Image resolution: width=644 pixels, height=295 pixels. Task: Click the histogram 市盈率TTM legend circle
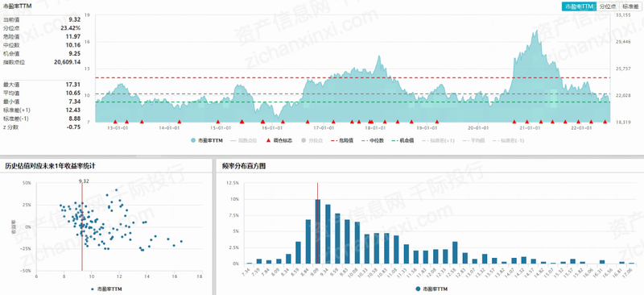(418, 289)
